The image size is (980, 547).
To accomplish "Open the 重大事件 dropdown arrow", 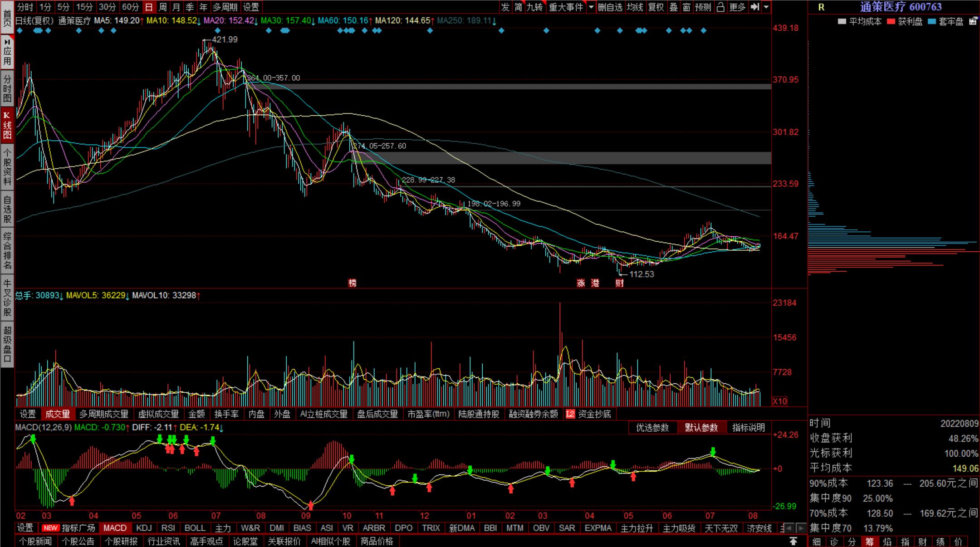I will pyautogui.click(x=591, y=7).
